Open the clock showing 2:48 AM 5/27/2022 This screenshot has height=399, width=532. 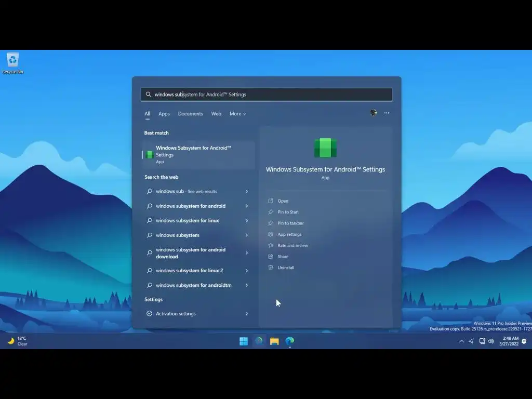509,341
